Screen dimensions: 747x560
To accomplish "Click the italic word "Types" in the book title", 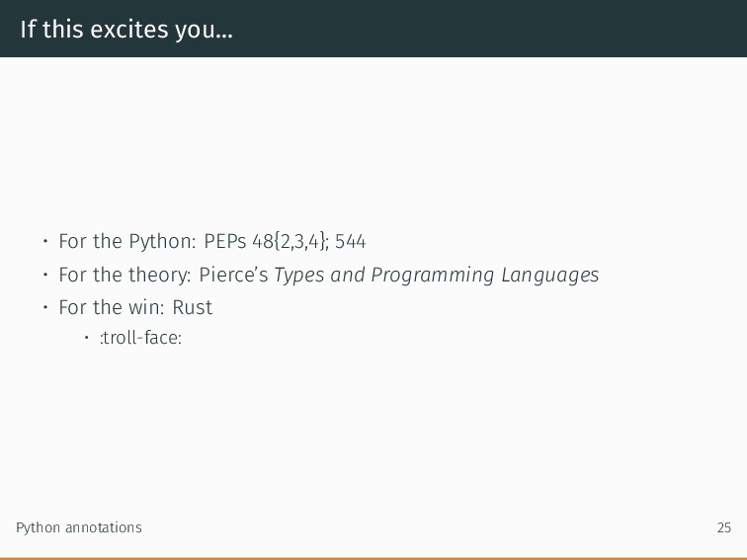I will pos(299,276).
